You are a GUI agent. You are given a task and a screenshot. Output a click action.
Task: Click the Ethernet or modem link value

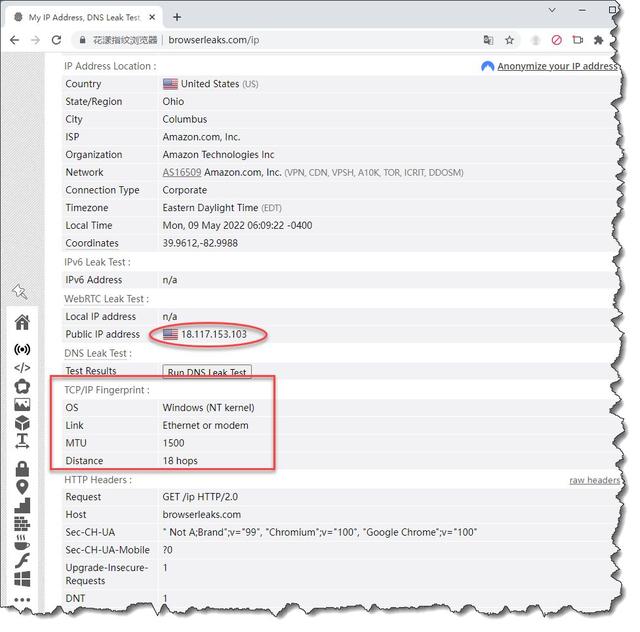pyautogui.click(x=205, y=425)
